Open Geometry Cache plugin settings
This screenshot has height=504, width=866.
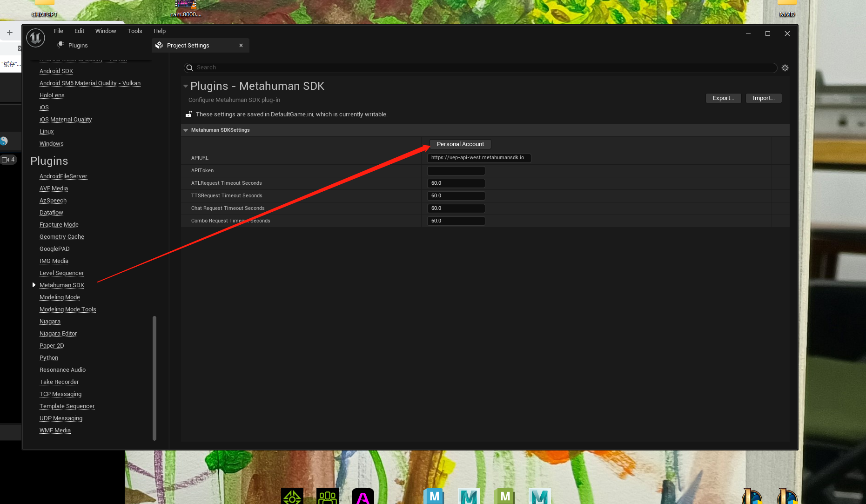click(x=62, y=237)
